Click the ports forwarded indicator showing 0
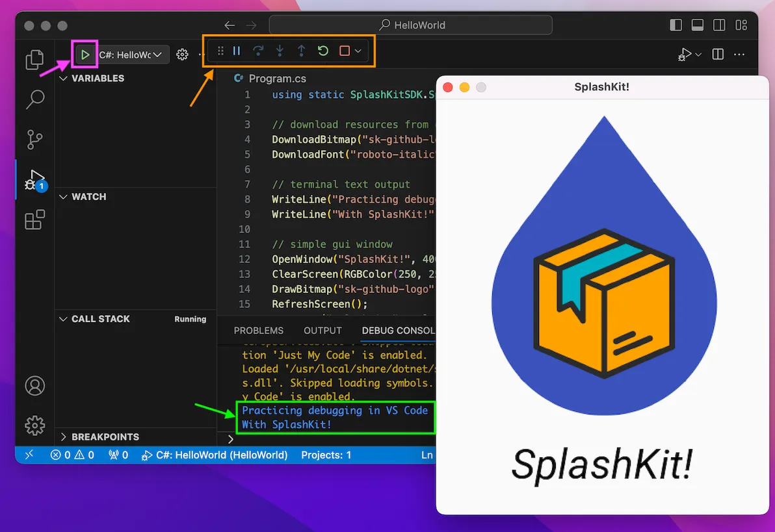 coord(118,455)
